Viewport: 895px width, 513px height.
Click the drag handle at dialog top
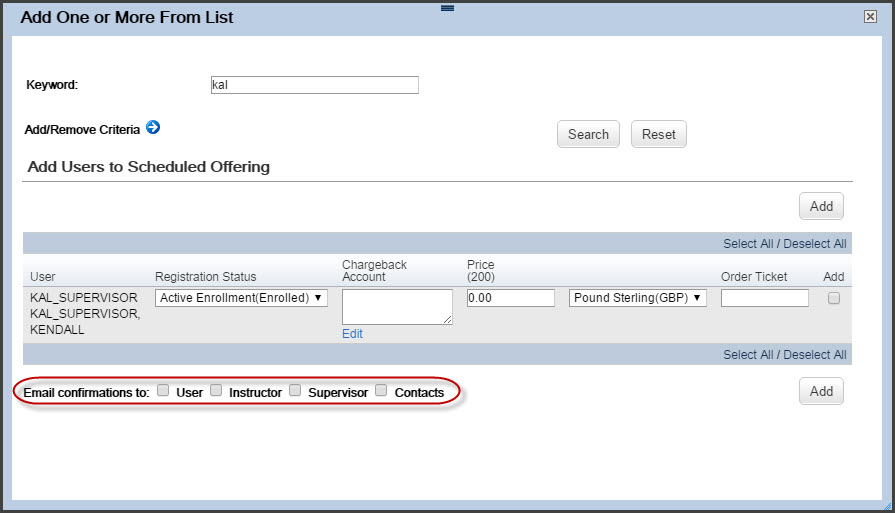(448, 8)
